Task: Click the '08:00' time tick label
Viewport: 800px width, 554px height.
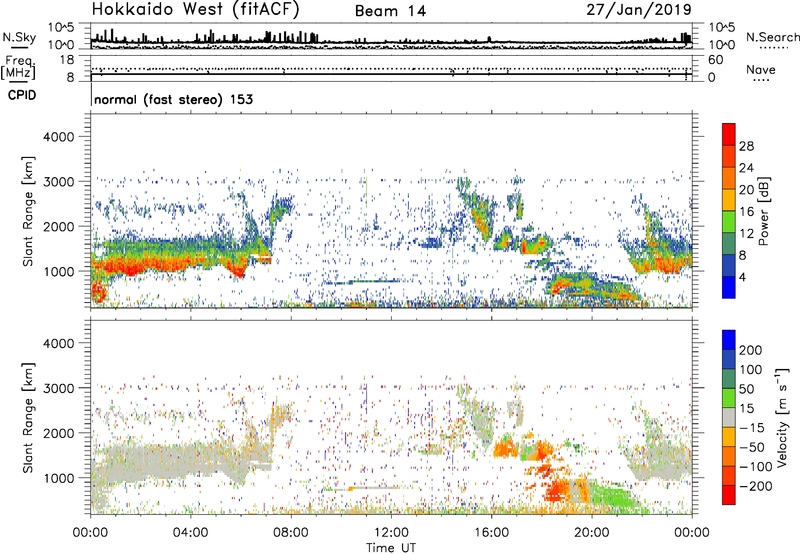Action: (291, 533)
